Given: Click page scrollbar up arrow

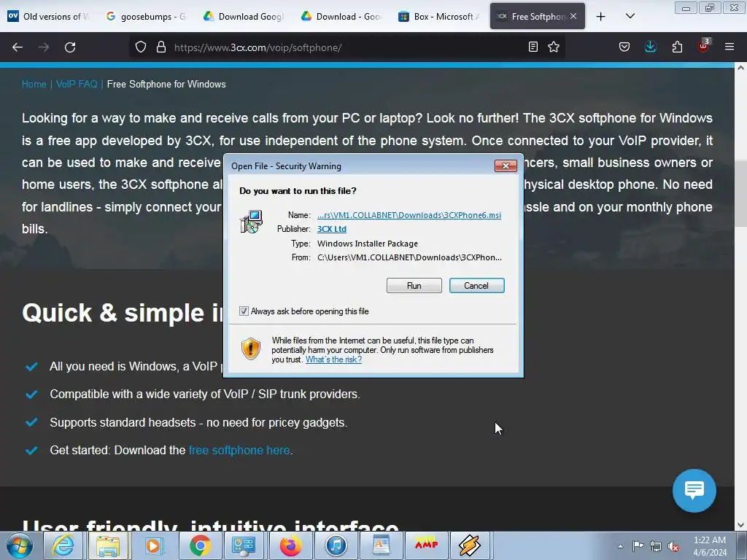Looking at the screenshot, I should pyautogui.click(x=740, y=68).
